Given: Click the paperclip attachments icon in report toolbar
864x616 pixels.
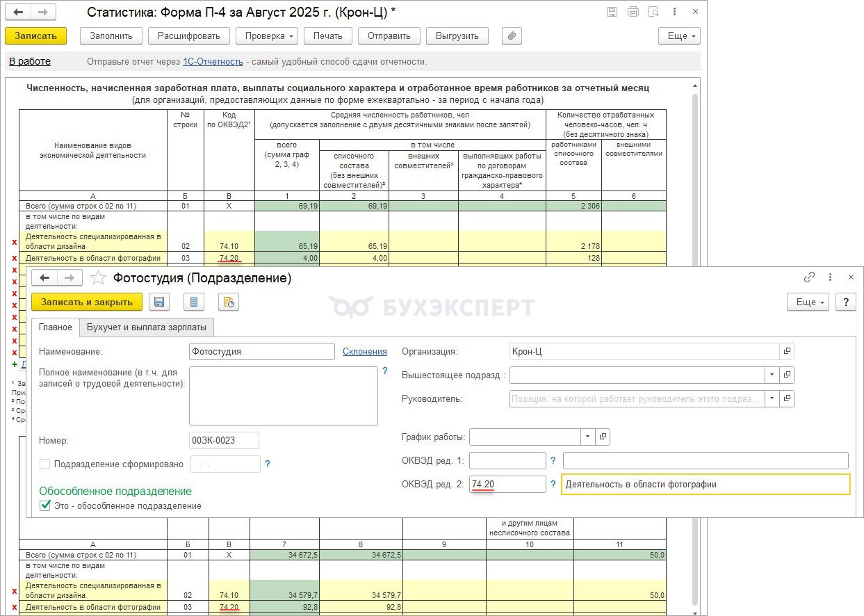Looking at the screenshot, I should click(512, 36).
